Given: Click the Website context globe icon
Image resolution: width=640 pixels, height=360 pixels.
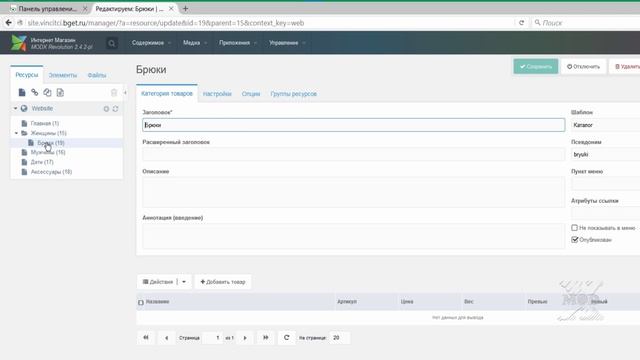Looking at the screenshot, I should tap(24, 108).
